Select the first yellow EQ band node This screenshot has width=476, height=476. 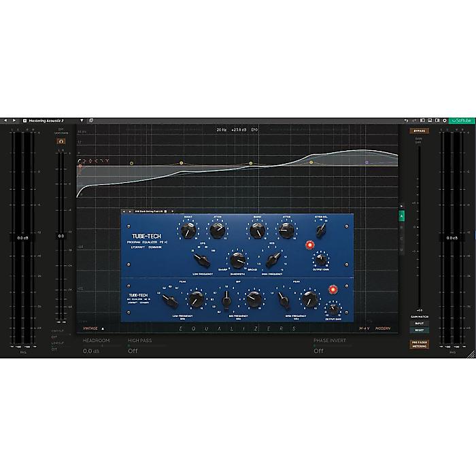point(131,163)
